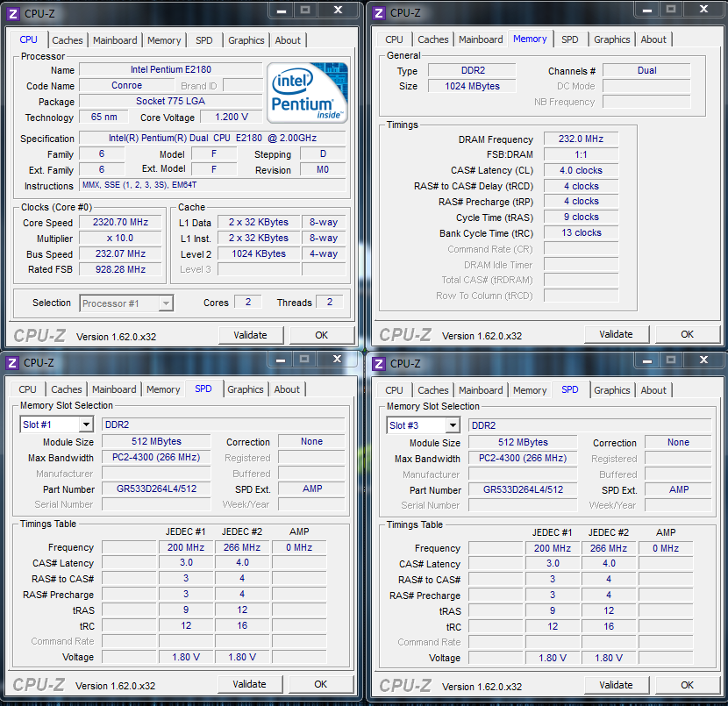Close the Memory tab window

coord(703,10)
